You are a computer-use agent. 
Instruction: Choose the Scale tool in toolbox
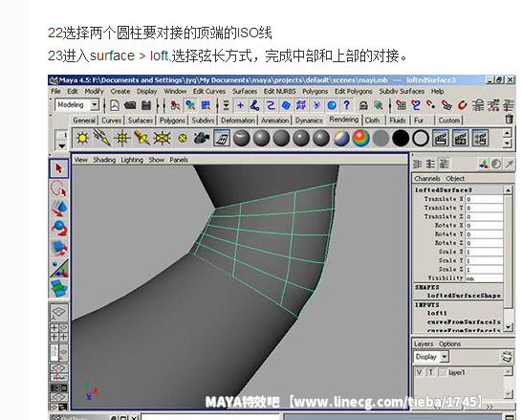59,248
